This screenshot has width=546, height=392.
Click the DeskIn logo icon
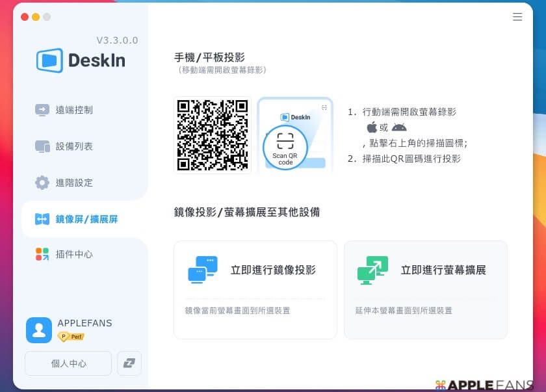[x=49, y=60]
